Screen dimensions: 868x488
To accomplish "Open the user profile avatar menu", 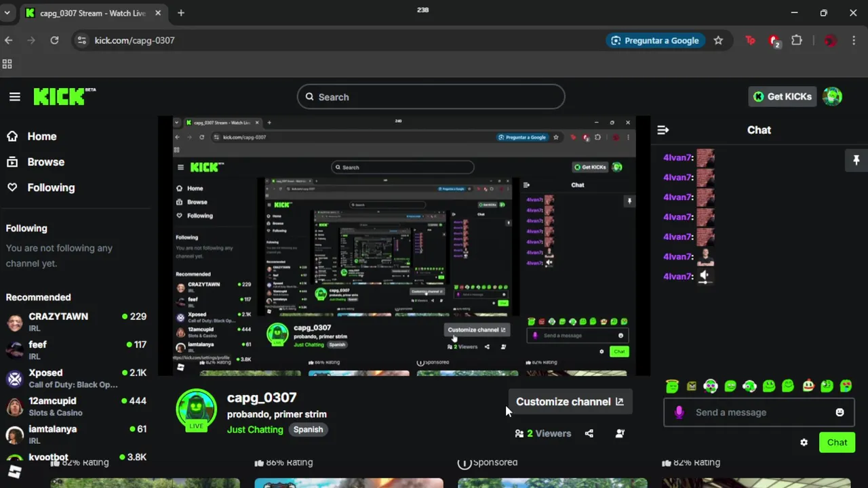I will pos(832,96).
